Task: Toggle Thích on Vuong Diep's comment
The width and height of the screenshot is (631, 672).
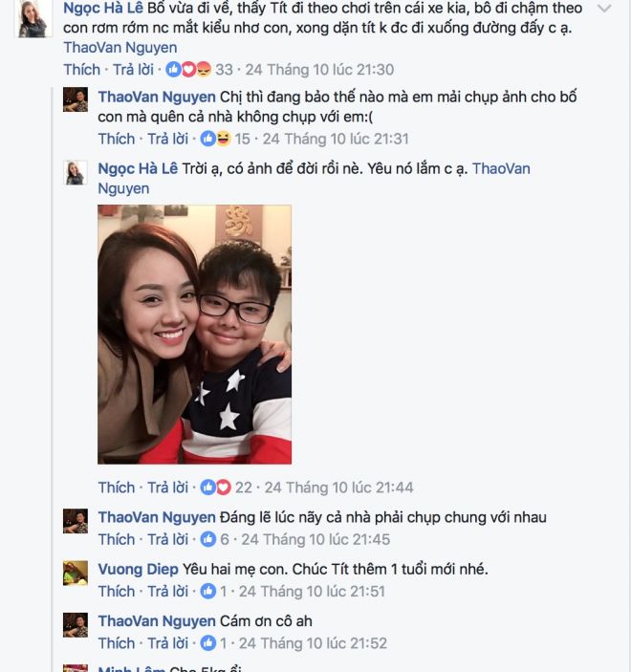Action: click(116, 591)
